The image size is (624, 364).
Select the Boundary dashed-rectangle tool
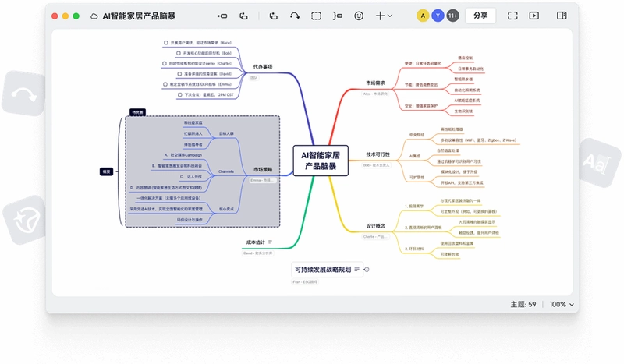[x=317, y=16]
